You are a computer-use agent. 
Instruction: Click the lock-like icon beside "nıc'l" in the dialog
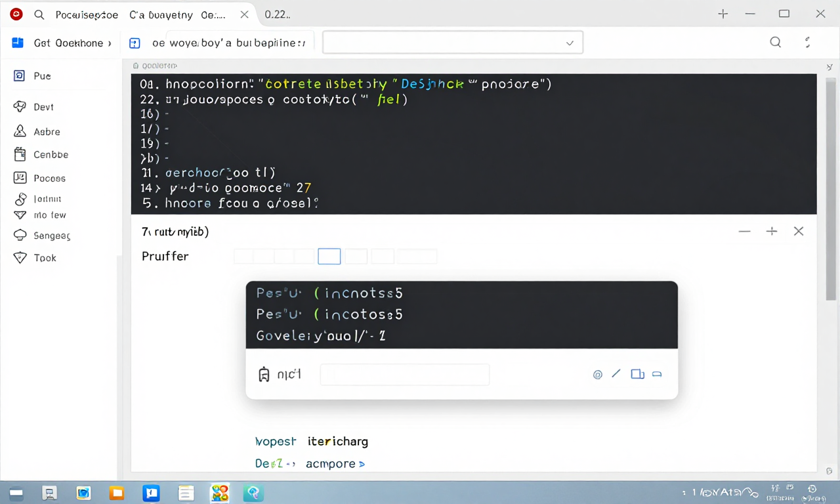coord(264,375)
